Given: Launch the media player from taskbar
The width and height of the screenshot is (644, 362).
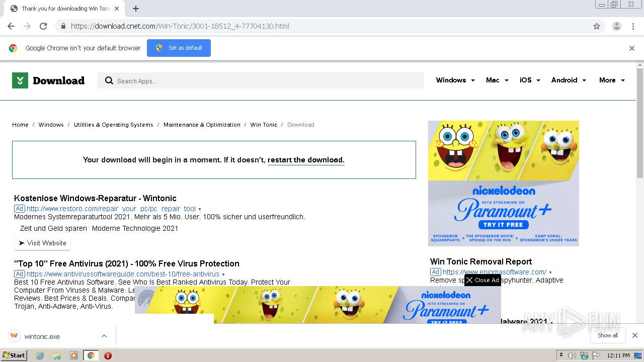Looking at the screenshot, I should pyautogui.click(x=74, y=355).
